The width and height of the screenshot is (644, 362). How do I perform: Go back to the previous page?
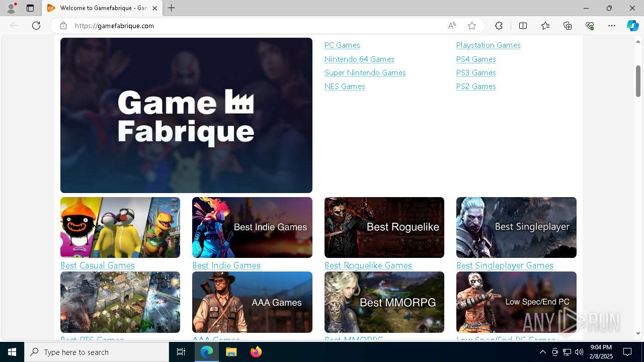[14, 26]
